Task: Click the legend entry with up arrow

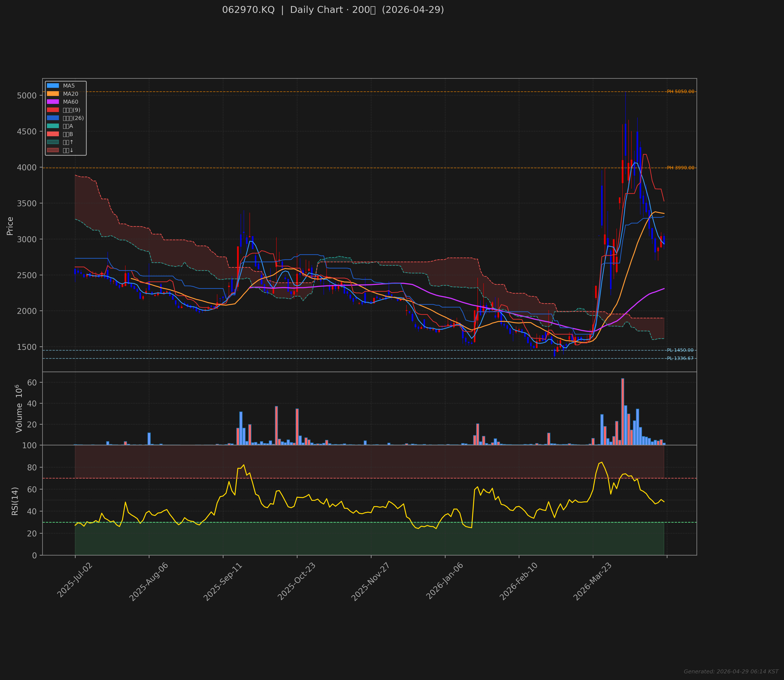Action: [x=68, y=142]
